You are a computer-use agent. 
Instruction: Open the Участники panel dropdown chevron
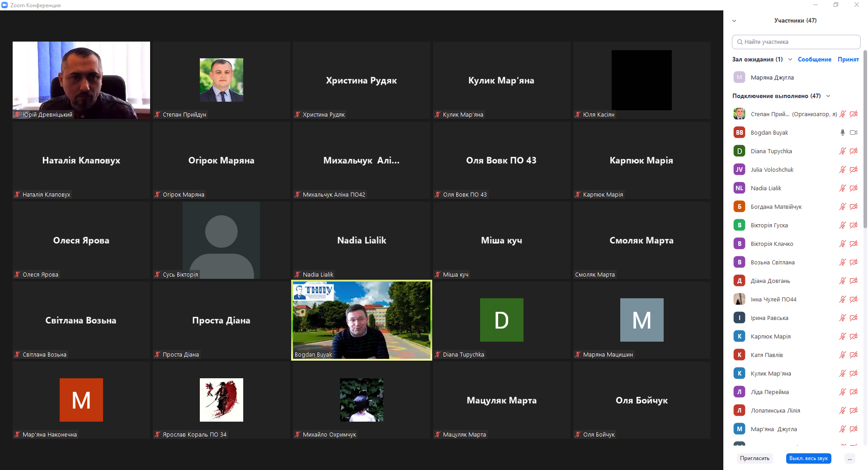click(734, 21)
